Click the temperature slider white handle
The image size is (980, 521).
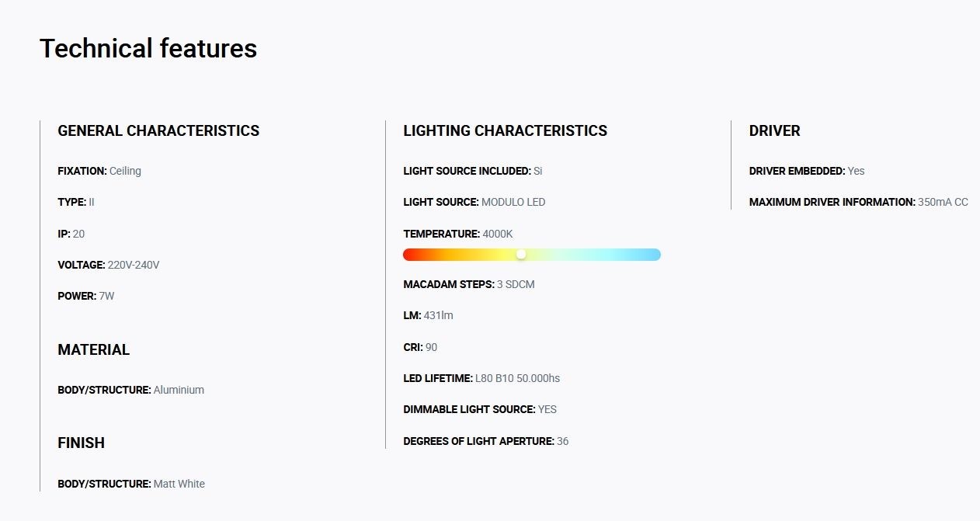(x=521, y=255)
